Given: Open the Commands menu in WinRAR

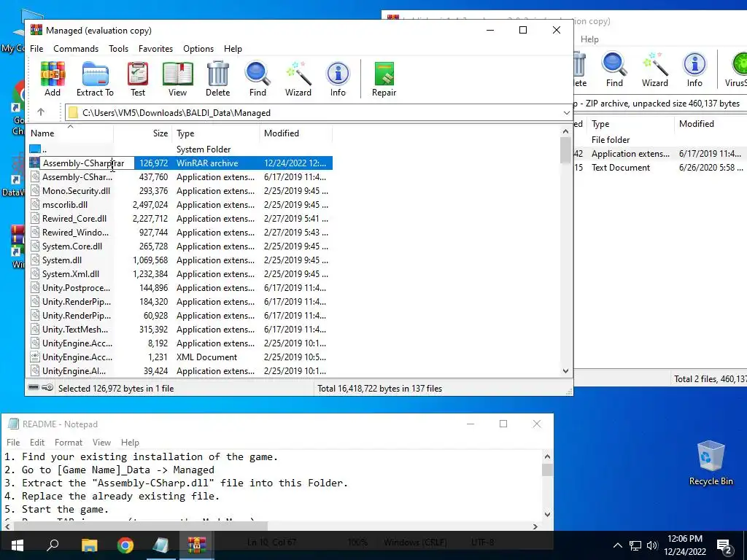Looking at the screenshot, I should click(x=76, y=49).
